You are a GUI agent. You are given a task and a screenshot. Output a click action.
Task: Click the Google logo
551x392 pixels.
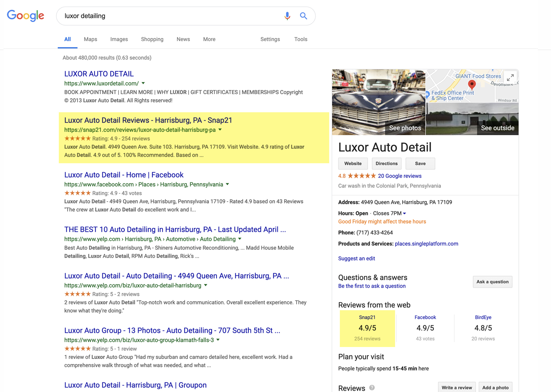26,16
